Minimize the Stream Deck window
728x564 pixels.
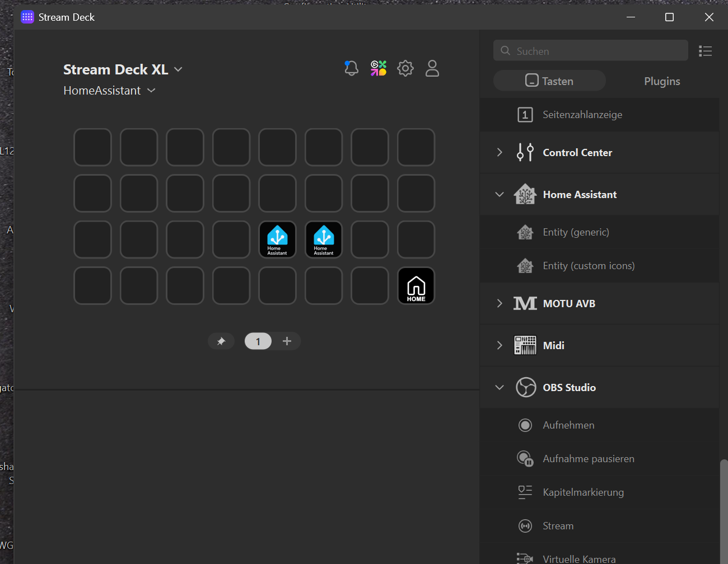point(631,17)
